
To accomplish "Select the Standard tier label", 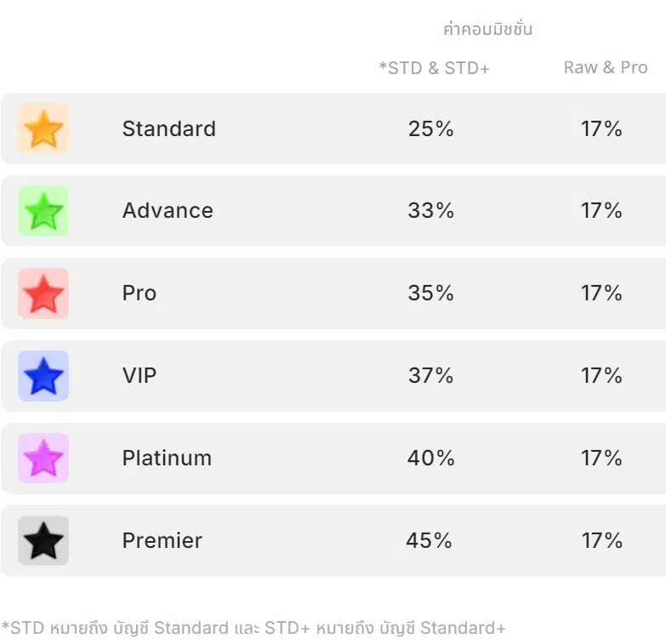I will (169, 128).
